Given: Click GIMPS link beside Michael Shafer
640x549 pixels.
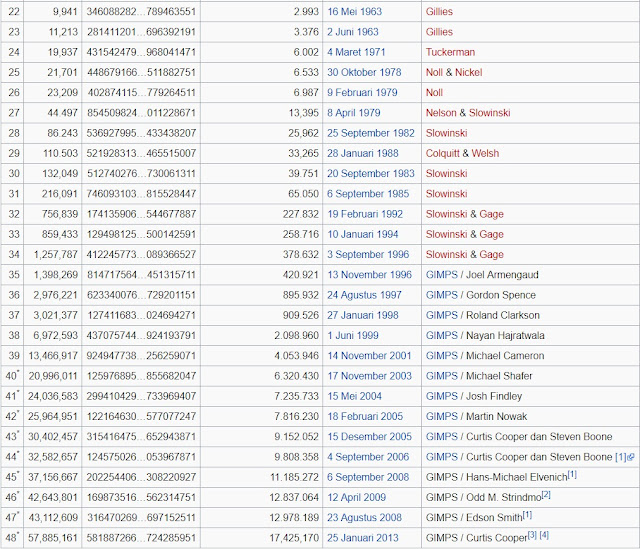Looking at the screenshot, I should [x=442, y=376].
